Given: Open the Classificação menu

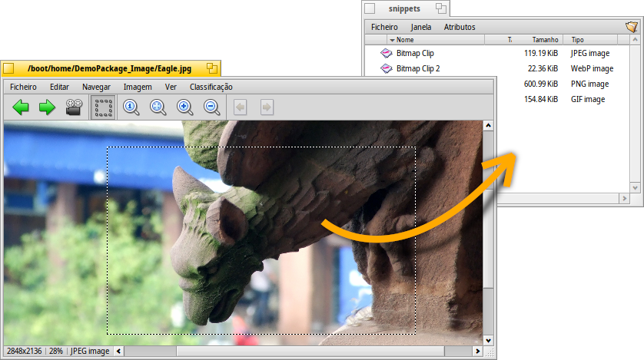Looking at the screenshot, I should point(211,87).
